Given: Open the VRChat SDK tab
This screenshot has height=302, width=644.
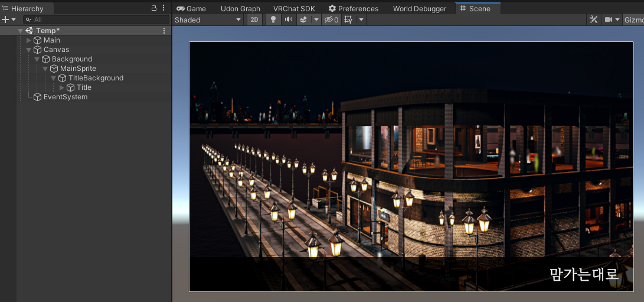Looking at the screenshot, I should click(294, 9).
